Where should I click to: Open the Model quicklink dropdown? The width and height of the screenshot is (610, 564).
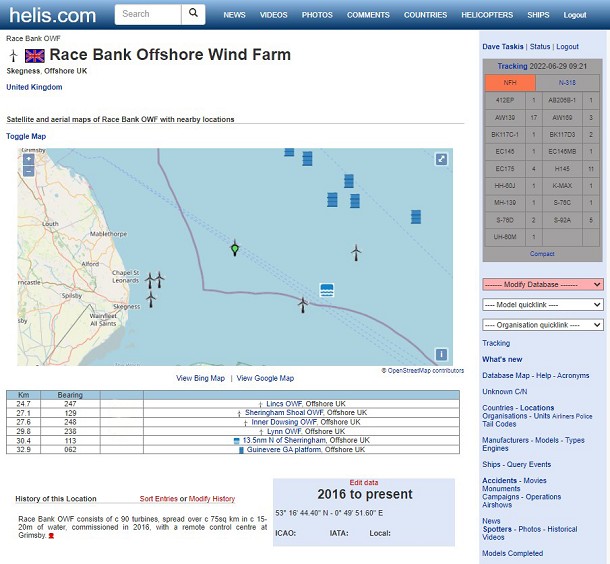click(543, 305)
